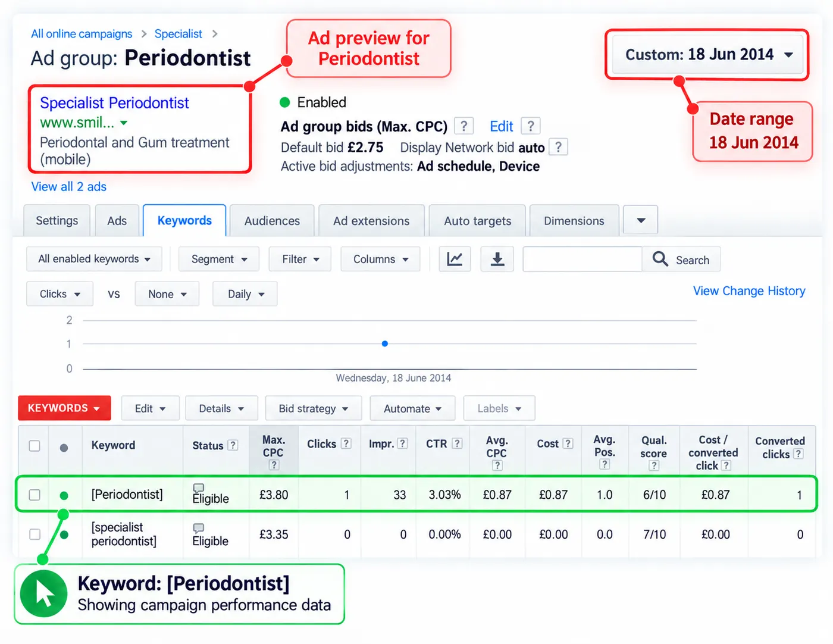Open View Change History link
The height and width of the screenshot is (644, 833).
(749, 291)
